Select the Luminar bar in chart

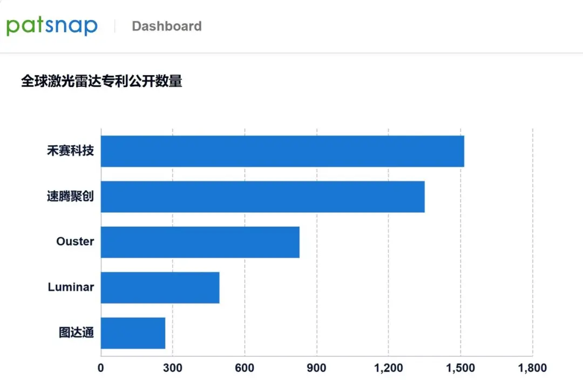click(x=160, y=287)
